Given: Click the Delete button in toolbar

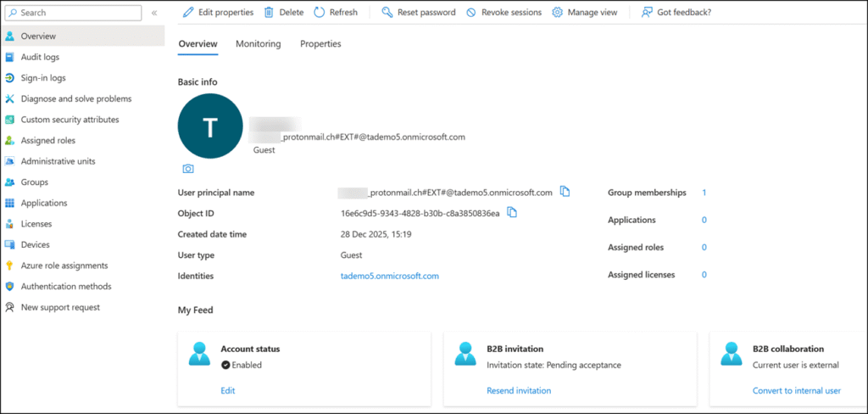Looking at the screenshot, I should coord(283,13).
